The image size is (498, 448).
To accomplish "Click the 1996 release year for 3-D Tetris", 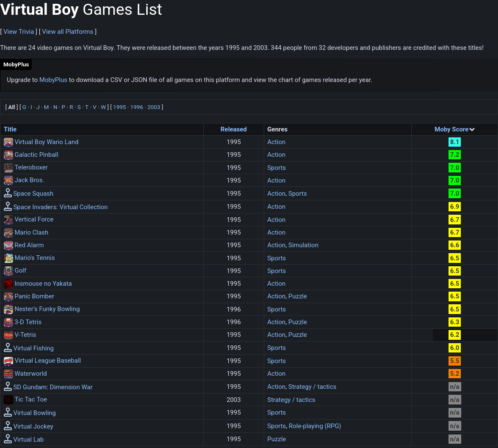I will pos(233,322).
